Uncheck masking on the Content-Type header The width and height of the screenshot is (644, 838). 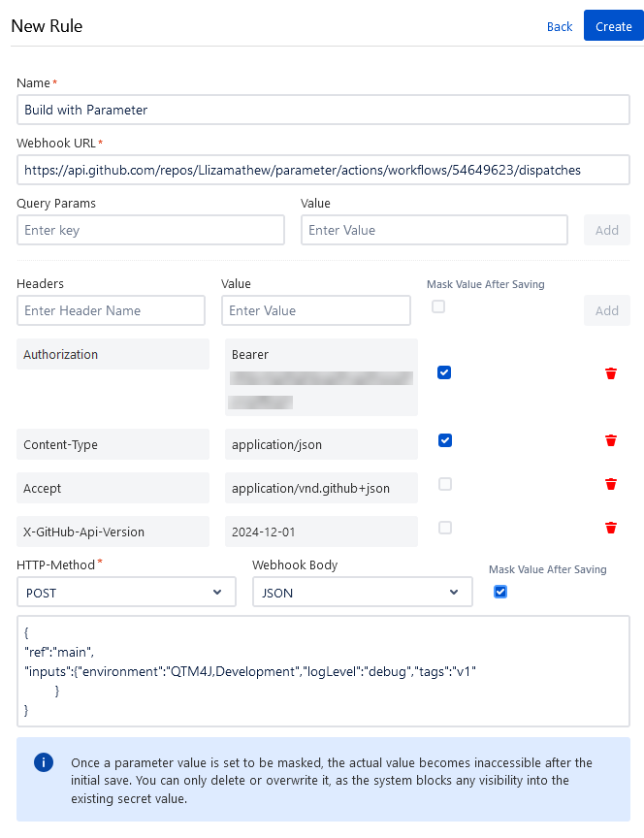[444, 440]
